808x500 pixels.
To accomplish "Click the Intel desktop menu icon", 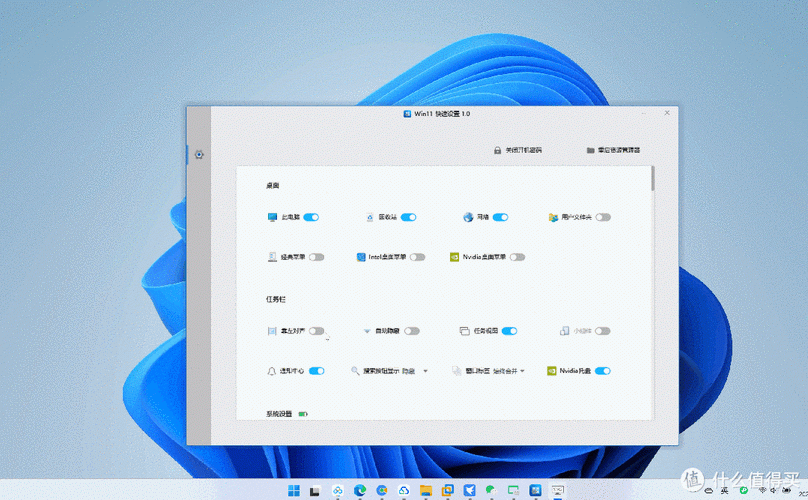I will tap(361, 257).
